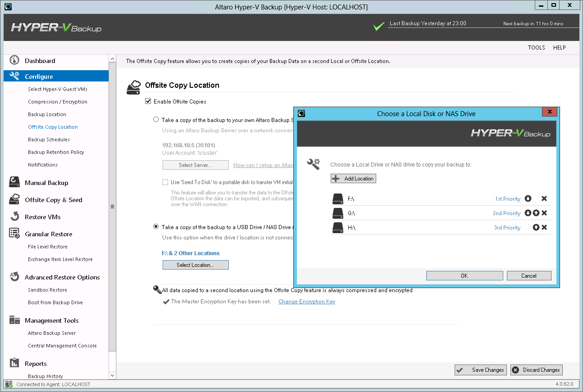
Task: Click 'How can I setup an Altaro' link
Action: [264, 165]
